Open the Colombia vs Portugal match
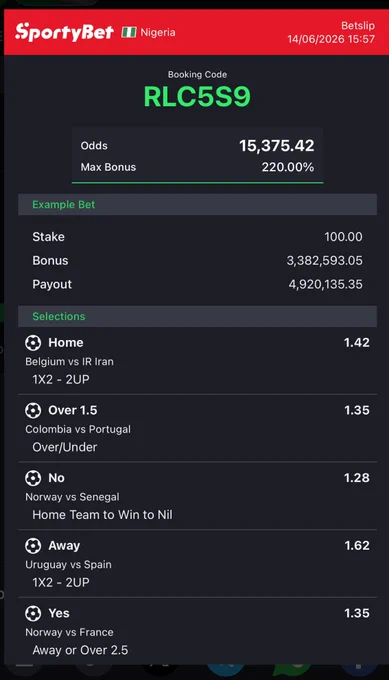Image resolution: width=389 pixels, height=680 pixels. (x=78, y=429)
